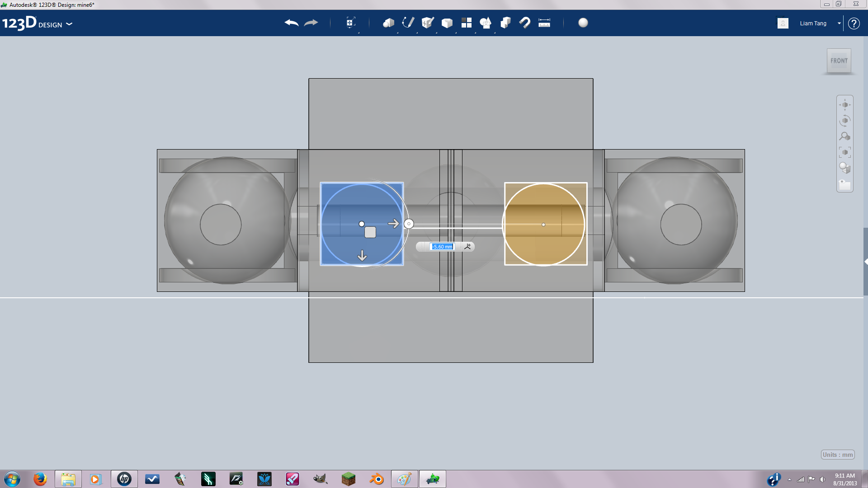Select the Zoom navigation tool
Viewport: 868px width, 488px height.
pyautogui.click(x=845, y=136)
